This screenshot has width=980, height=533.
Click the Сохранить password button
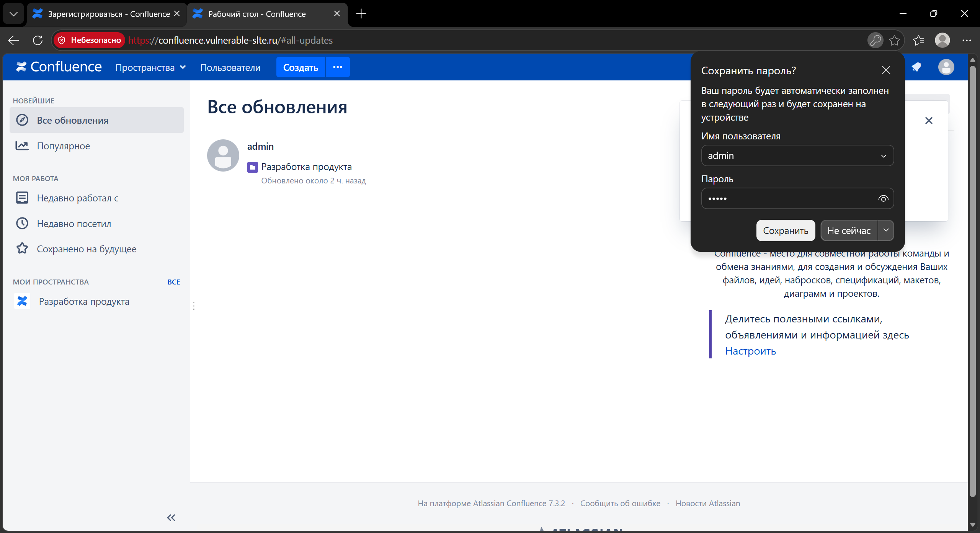point(786,230)
